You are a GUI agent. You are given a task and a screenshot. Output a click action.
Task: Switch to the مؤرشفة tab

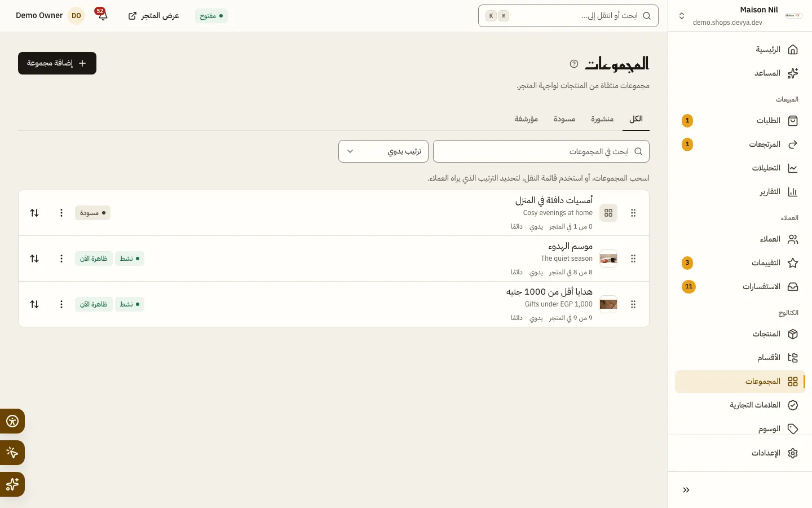[526, 119]
